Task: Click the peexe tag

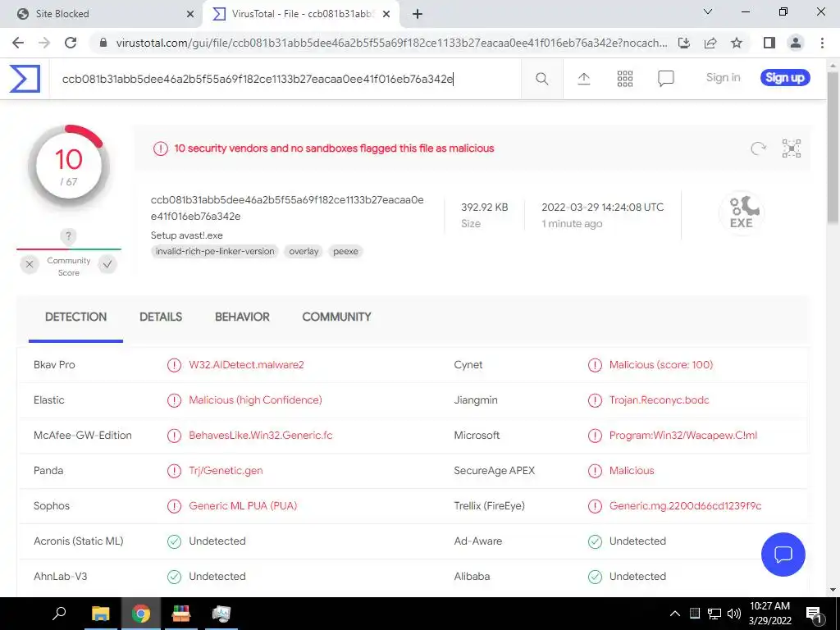Action: coord(345,251)
